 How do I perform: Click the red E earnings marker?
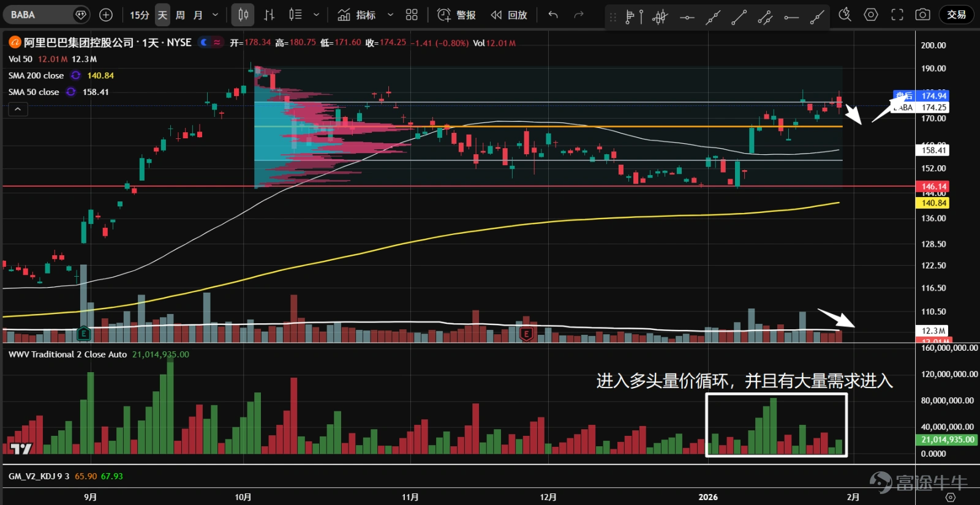pos(526,334)
